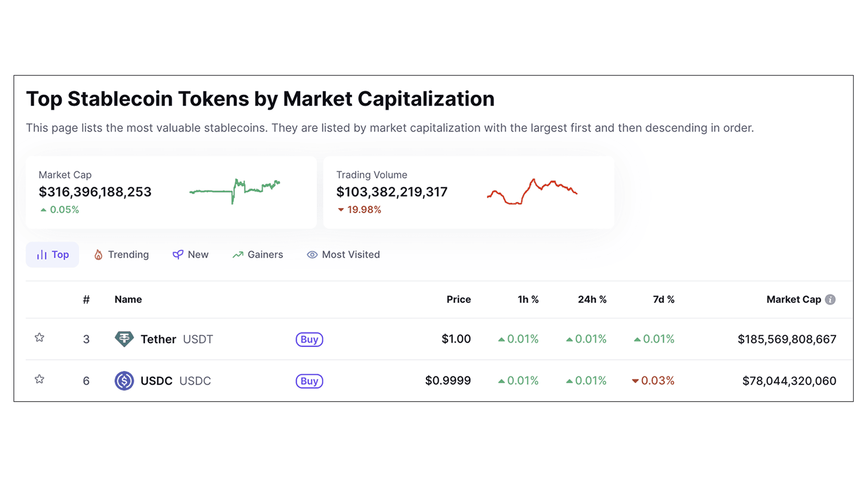Image resolution: width=868 pixels, height=488 pixels.
Task: Sort the table by Price column
Action: point(458,299)
